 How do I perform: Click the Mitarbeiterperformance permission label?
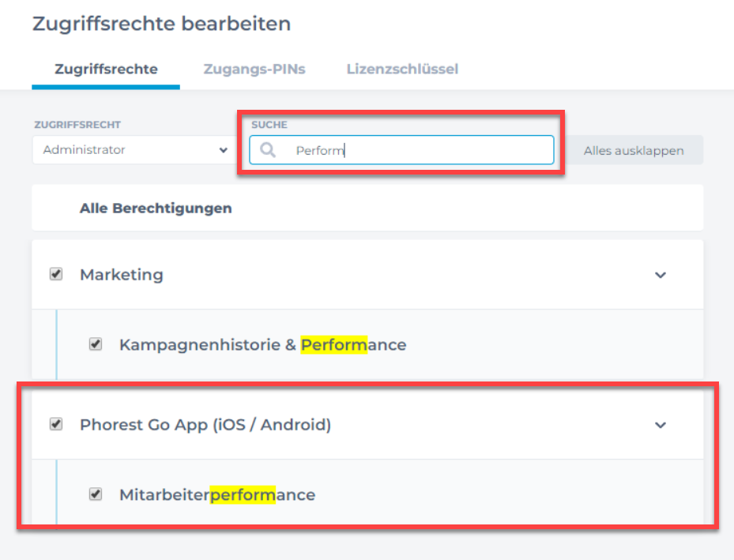[217, 494]
